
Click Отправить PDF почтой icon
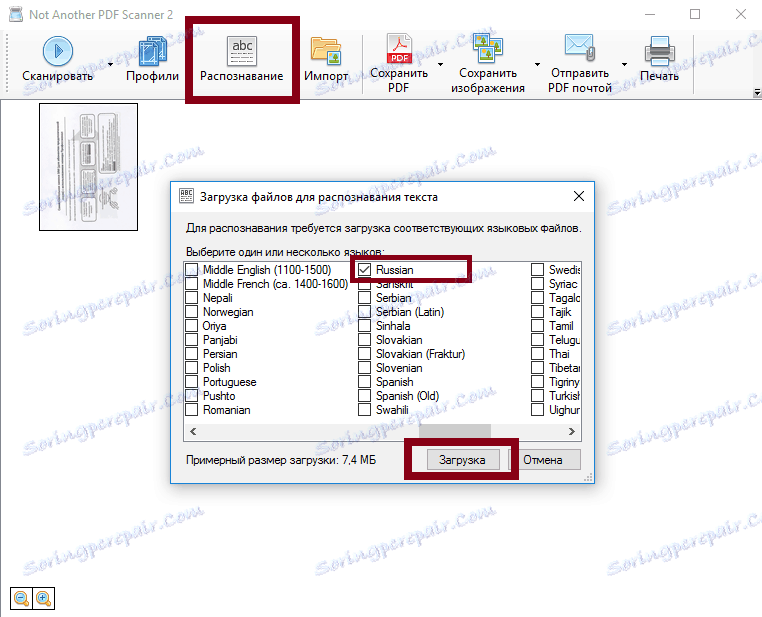coord(580,47)
